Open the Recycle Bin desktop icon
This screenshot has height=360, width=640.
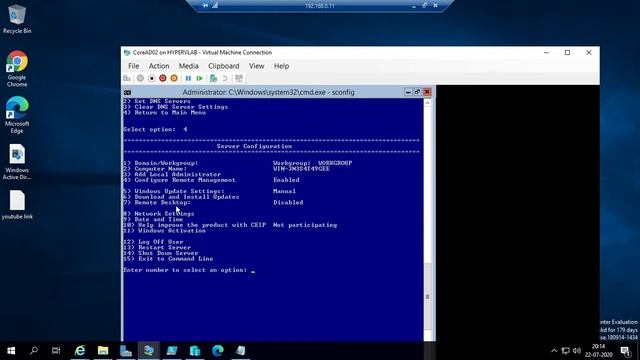(17, 19)
